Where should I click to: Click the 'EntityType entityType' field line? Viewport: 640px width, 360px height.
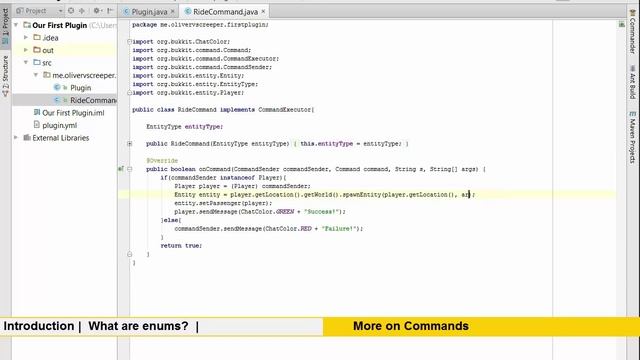pos(184,127)
